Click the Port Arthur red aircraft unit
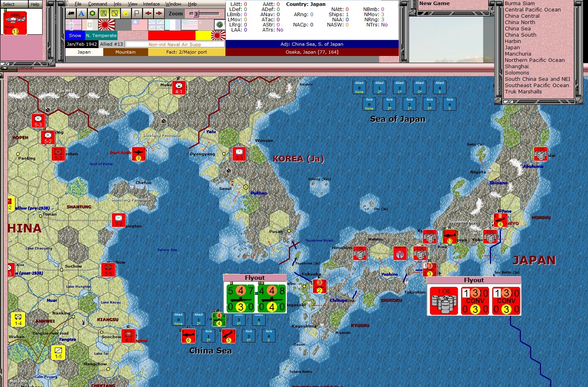This screenshot has width=588, height=387. tap(138, 154)
